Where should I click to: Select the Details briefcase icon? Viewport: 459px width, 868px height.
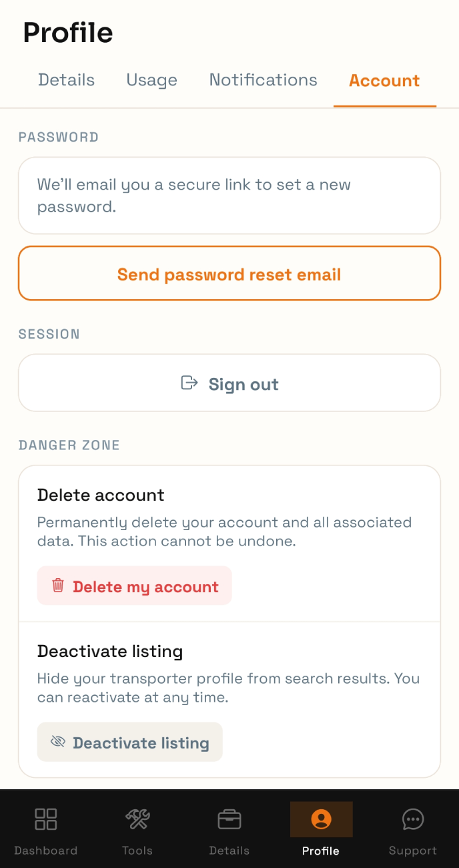tap(229, 819)
